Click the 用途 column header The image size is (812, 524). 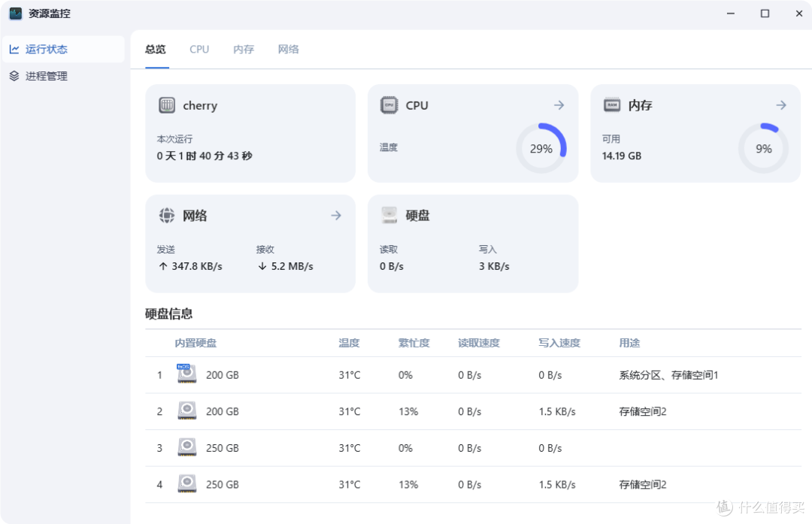629,343
